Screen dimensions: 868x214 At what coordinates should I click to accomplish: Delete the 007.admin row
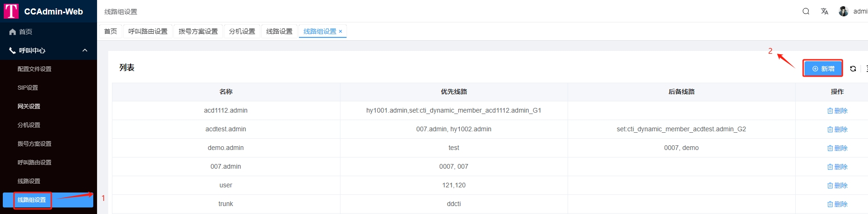pyautogui.click(x=837, y=167)
